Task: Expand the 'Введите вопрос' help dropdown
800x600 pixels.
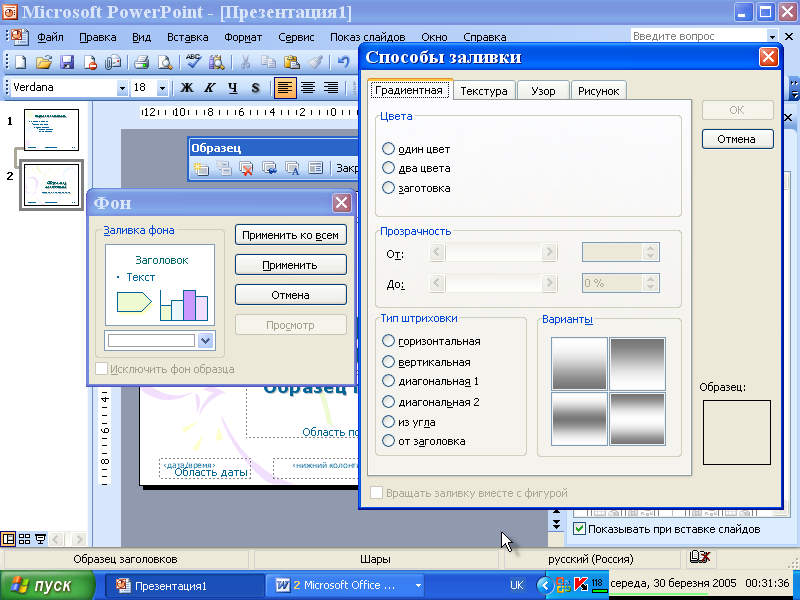Action: pyautogui.click(x=772, y=36)
